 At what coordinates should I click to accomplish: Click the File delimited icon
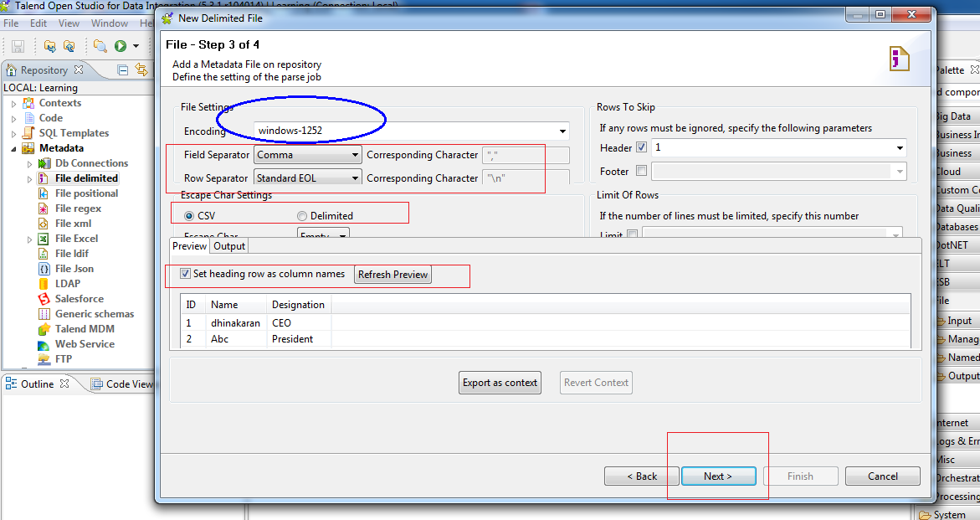coord(44,178)
